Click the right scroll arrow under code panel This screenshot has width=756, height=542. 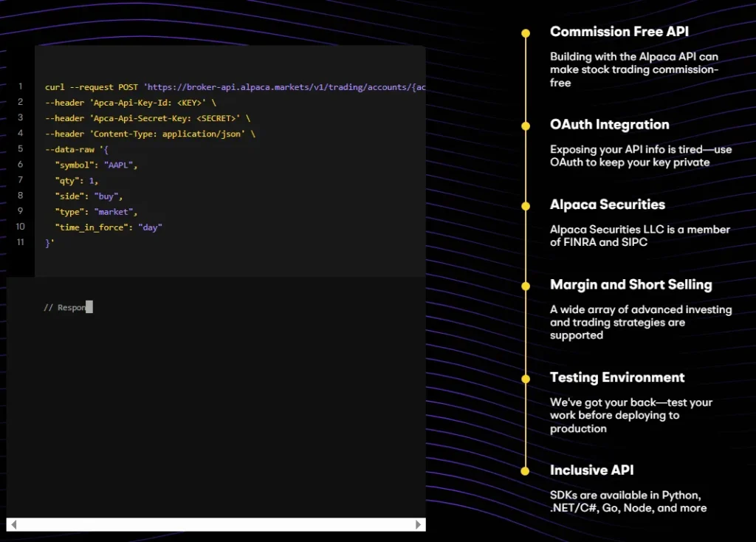click(419, 524)
